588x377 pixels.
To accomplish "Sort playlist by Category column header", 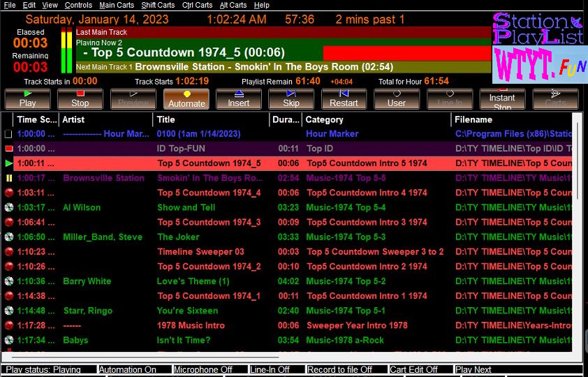I will point(377,119).
